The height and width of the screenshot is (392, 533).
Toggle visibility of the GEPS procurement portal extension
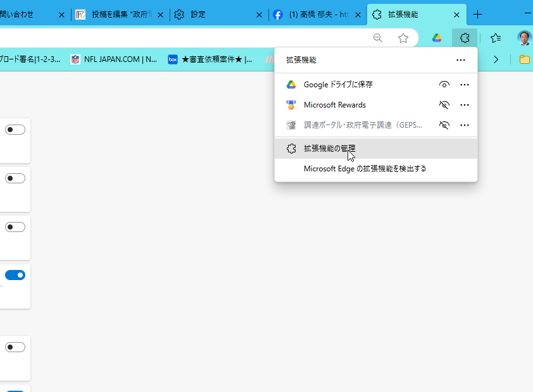coord(444,125)
